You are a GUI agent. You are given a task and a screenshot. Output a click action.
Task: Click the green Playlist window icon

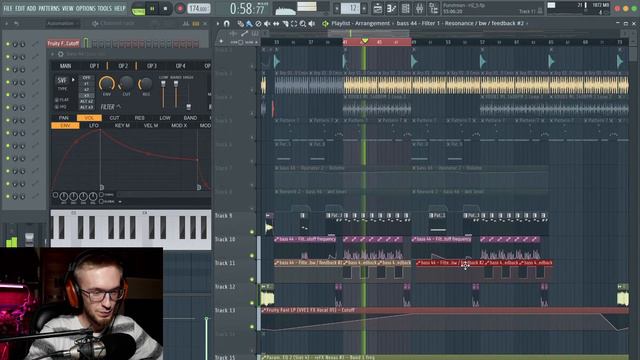tap(325, 24)
